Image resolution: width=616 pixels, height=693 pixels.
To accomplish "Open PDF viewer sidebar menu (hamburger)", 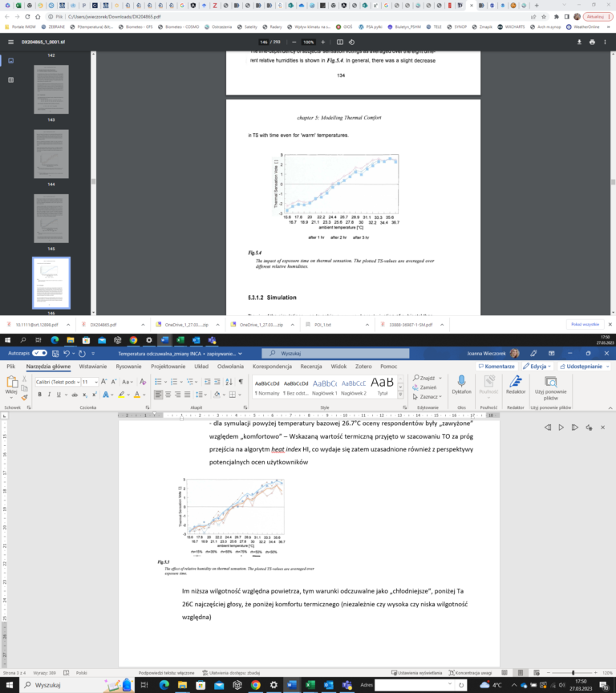I will point(10,42).
